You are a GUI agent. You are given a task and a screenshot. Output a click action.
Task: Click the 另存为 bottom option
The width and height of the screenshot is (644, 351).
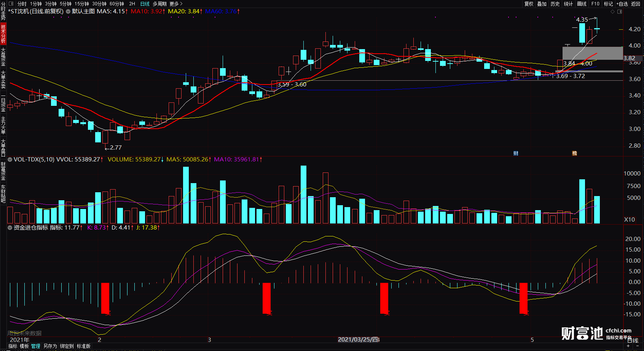click(x=50, y=346)
